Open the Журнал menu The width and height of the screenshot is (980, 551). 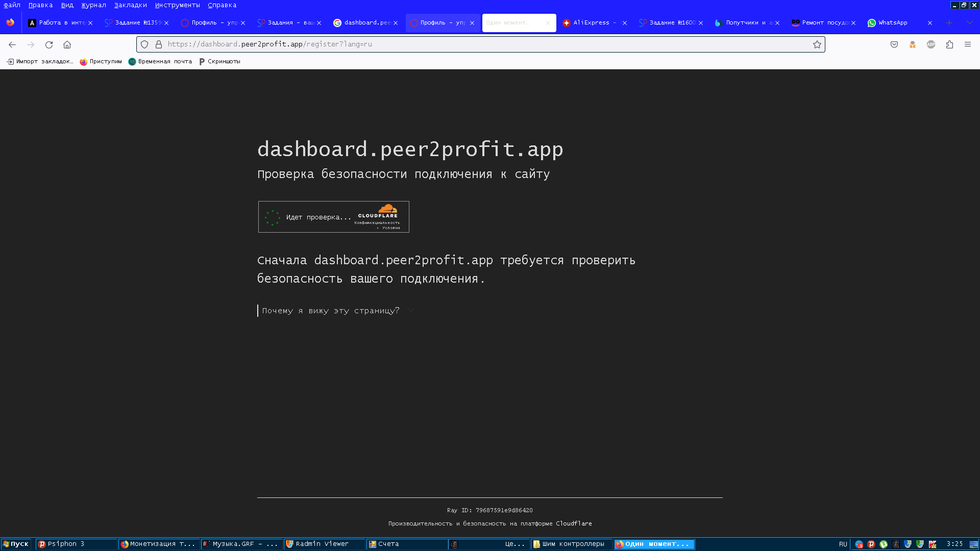[x=94, y=5]
